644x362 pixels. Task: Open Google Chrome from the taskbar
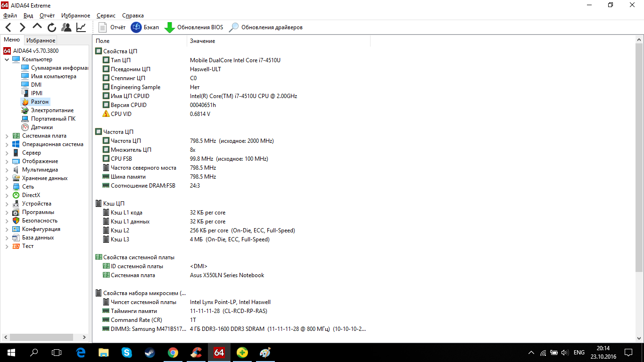173,352
